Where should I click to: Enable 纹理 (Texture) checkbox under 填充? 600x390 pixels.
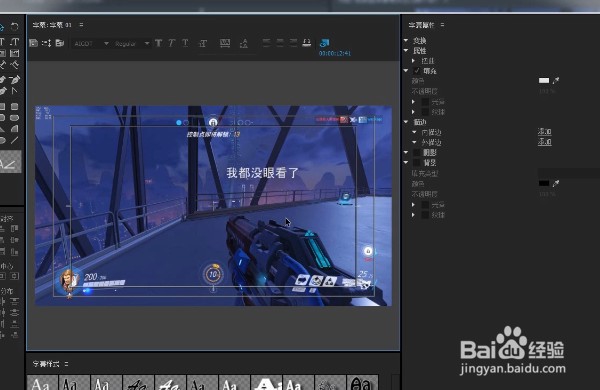coord(425,112)
